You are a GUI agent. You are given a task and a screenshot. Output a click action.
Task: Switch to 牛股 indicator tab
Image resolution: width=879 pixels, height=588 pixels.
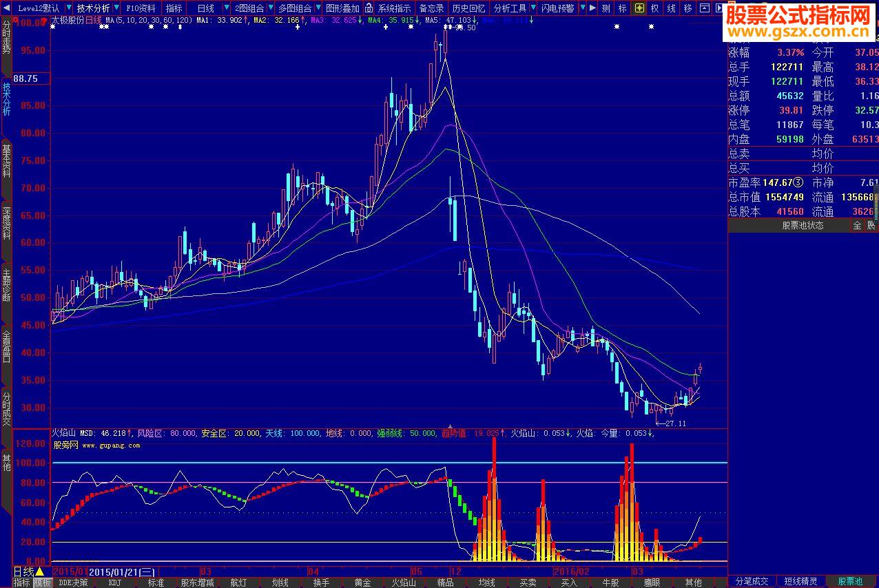click(x=610, y=582)
